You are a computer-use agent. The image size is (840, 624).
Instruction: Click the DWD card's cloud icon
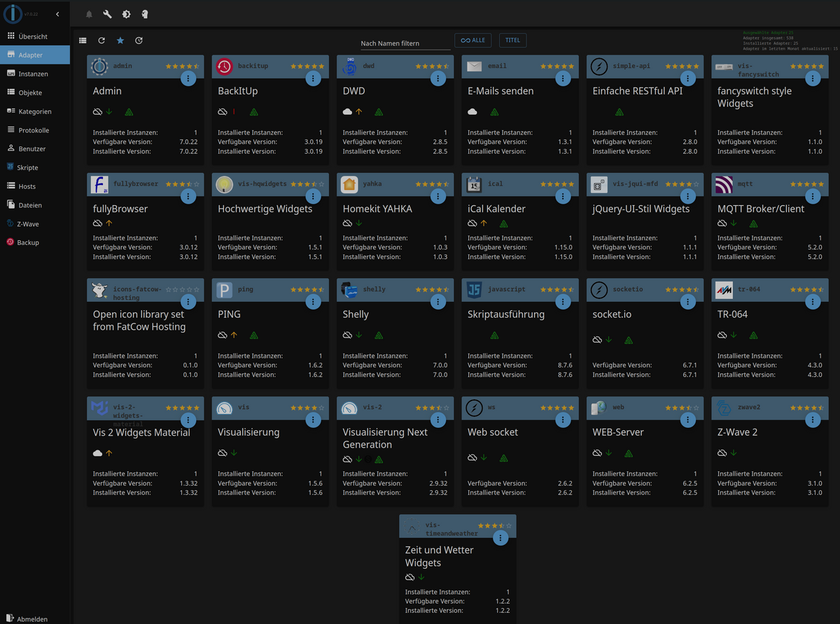[347, 111]
